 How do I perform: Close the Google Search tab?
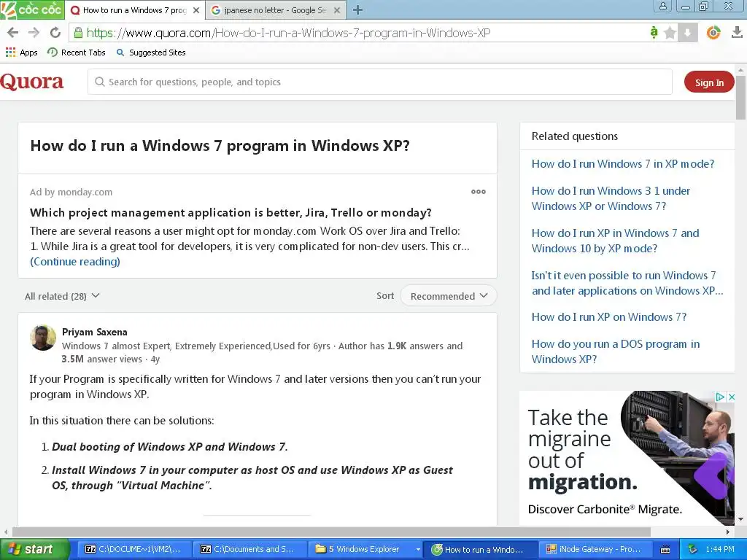(337, 10)
